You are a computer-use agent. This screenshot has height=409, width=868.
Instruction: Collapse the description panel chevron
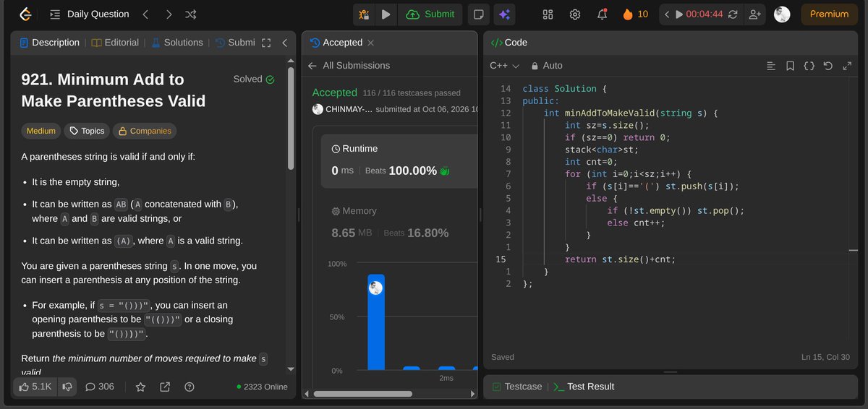pos(285,43)
